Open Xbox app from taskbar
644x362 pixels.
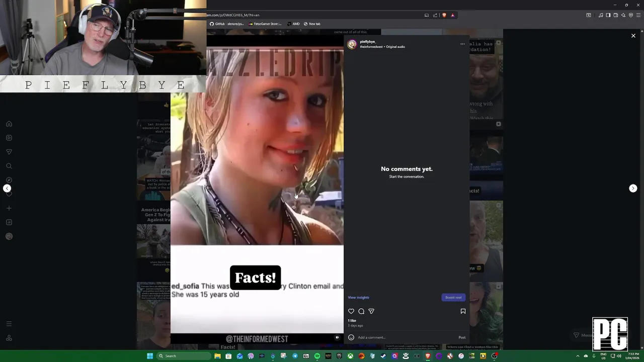(x=350, y=356)
